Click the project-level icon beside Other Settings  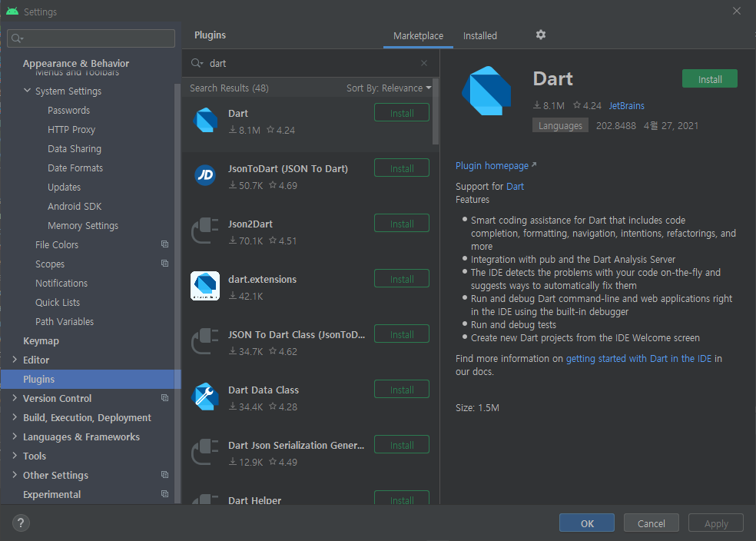coord(165,475)
